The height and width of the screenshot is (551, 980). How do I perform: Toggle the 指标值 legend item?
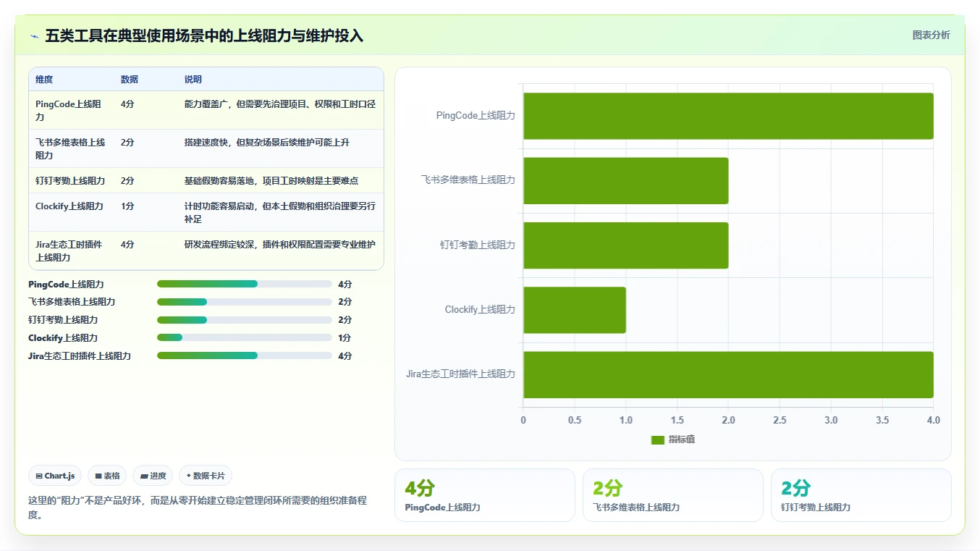(672, 439)
